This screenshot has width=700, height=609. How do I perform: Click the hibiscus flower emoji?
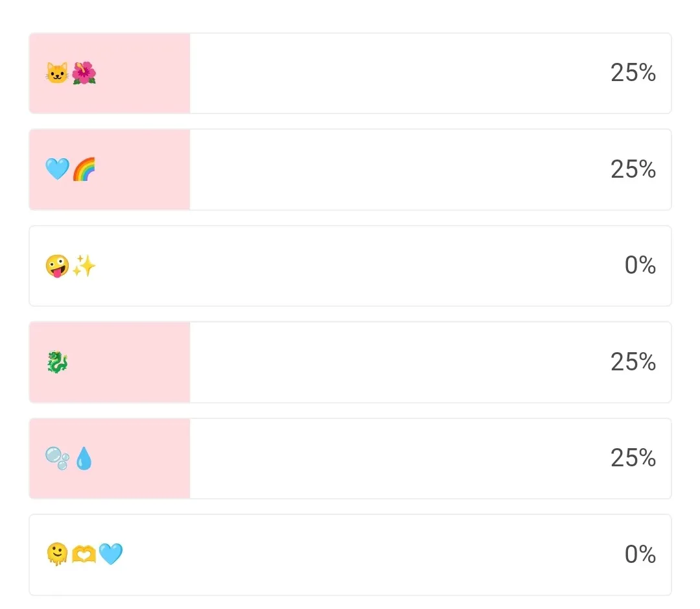pyautogui.click(x=84, y=73)
